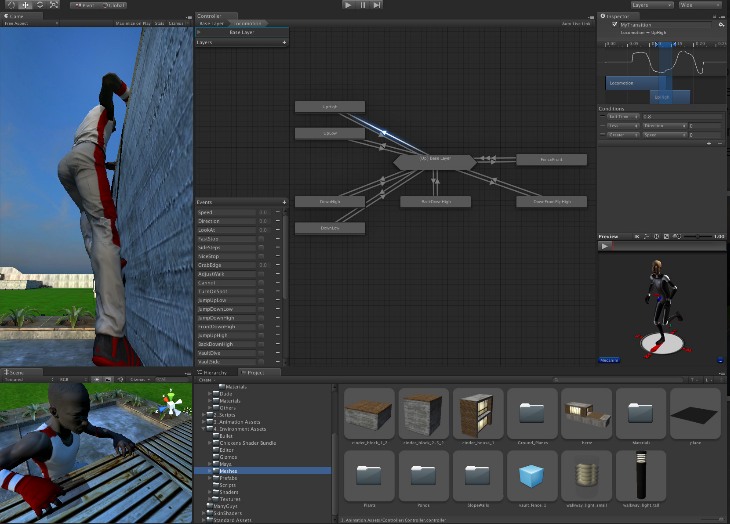The image size is (730, 524).
Task: Toggle the SideStep parameter checkbox
Action: point(262,247)
